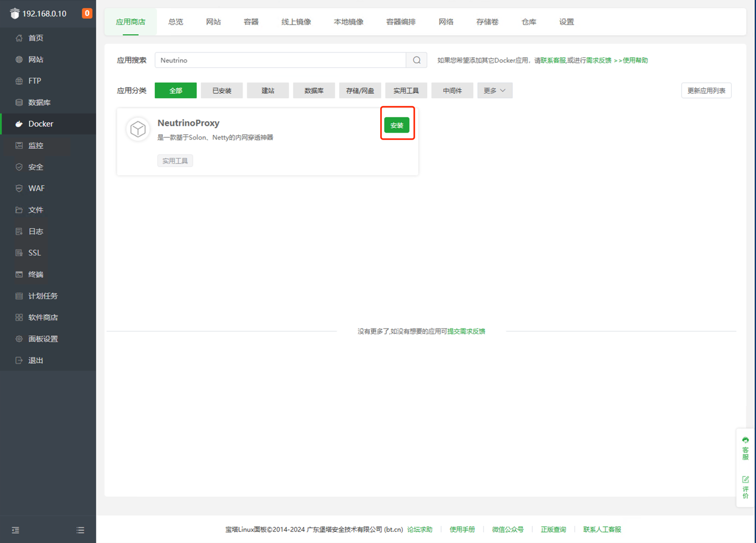Collapse sidebar using bottom-left menu icon
756x543 pixels.
(x=16, y=530)
